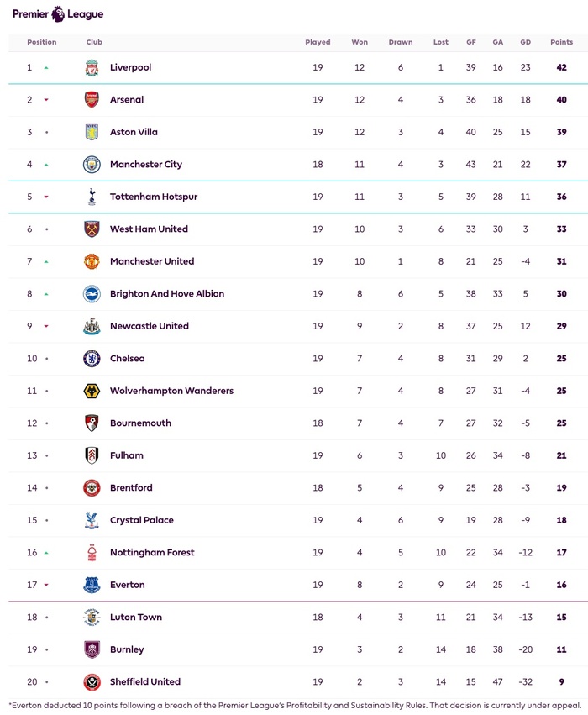The image size is (588, 715).
Task: Open the Aston Villa club link
Action: click(134, 132)
